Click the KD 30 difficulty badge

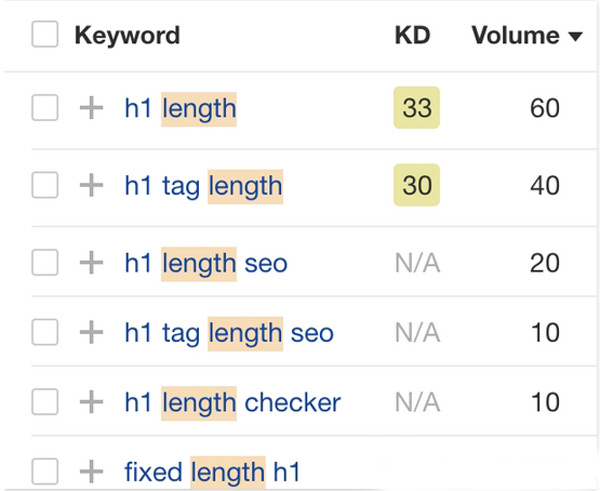coord(416,185)
